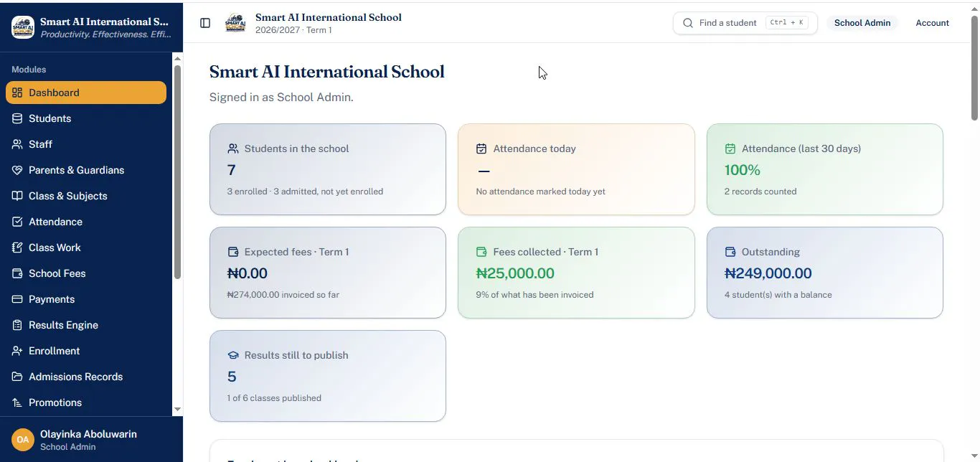Click the page vertical scrollbar thumb

click(974, 67)
